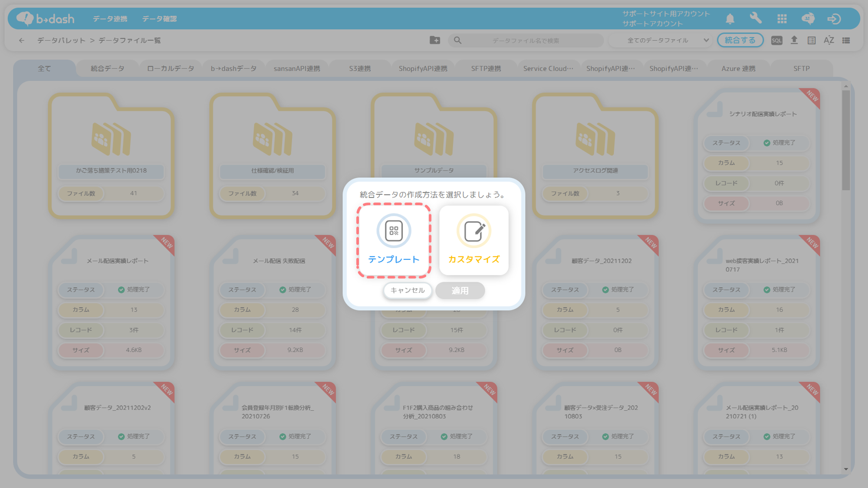The height and width of the screenshot is (488, 868).
Task: Click the 適用 apply button
Action: click(x=460, y=290)
